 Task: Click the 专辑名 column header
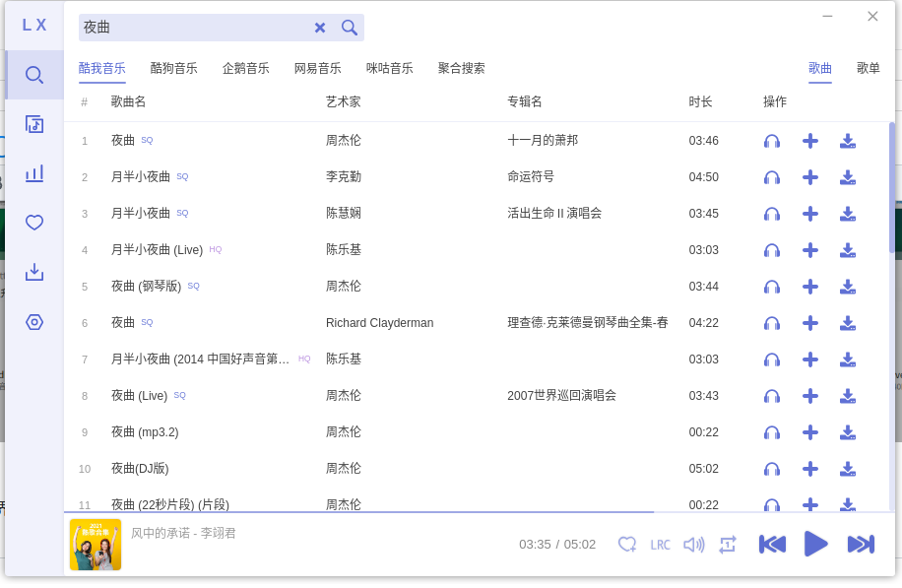525,101
